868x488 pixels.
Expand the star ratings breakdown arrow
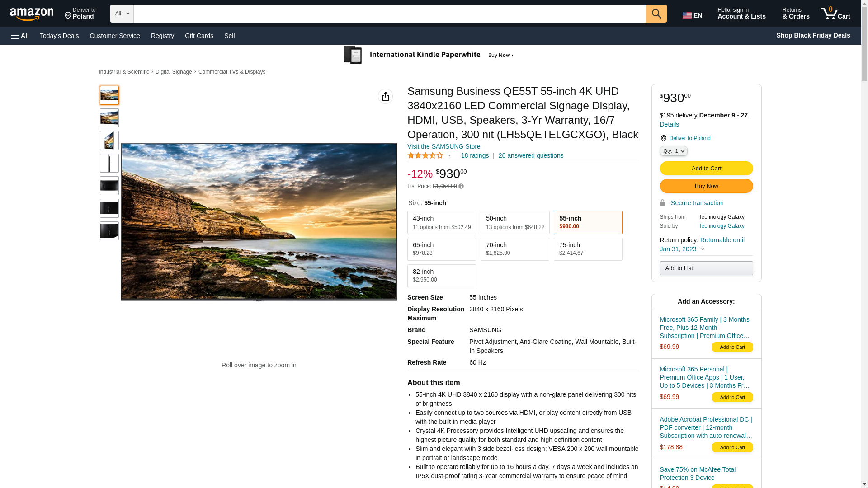[x=449, y=155]
